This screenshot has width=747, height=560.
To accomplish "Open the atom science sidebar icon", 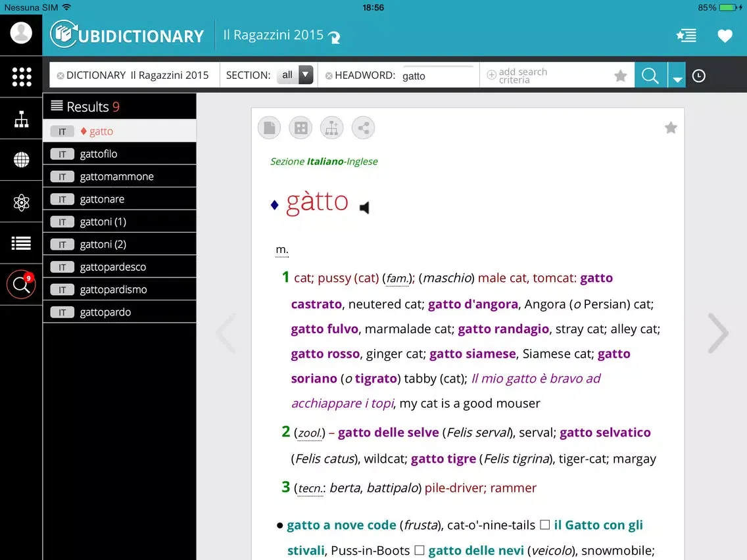I will tap(22, 202).
